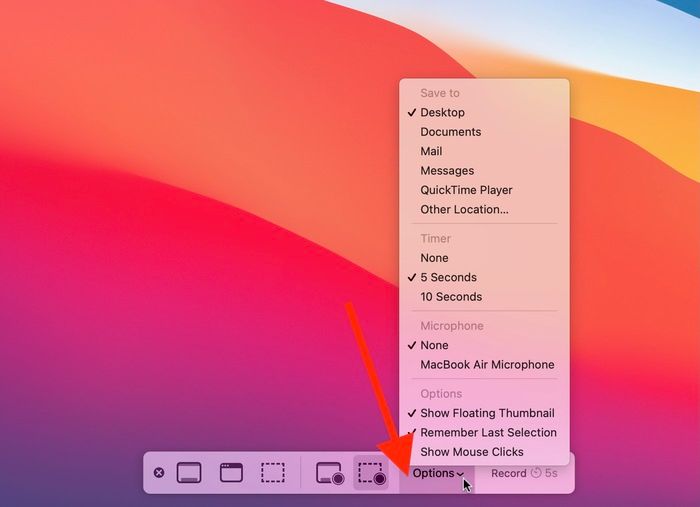The image size is (700, 507).
Task: Click the Options dropdown button
Action: coord(437,473)
